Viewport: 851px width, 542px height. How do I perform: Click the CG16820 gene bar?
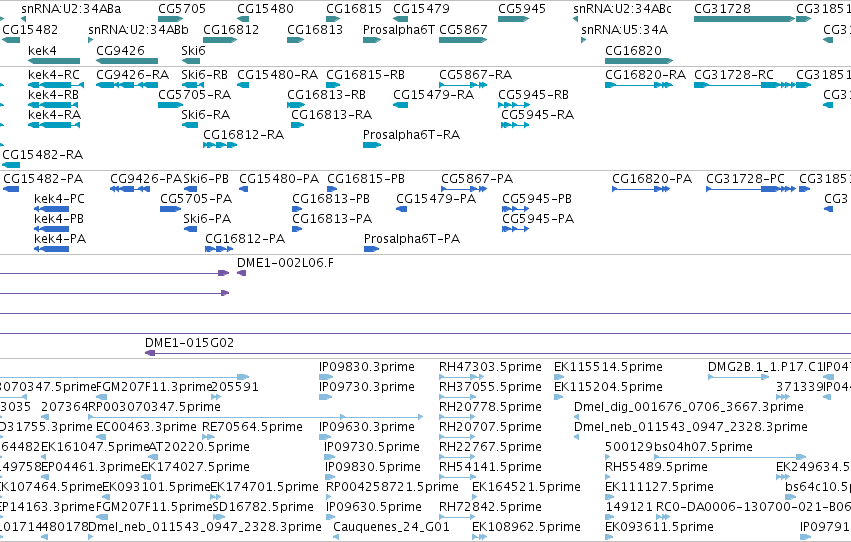(639, 61)
